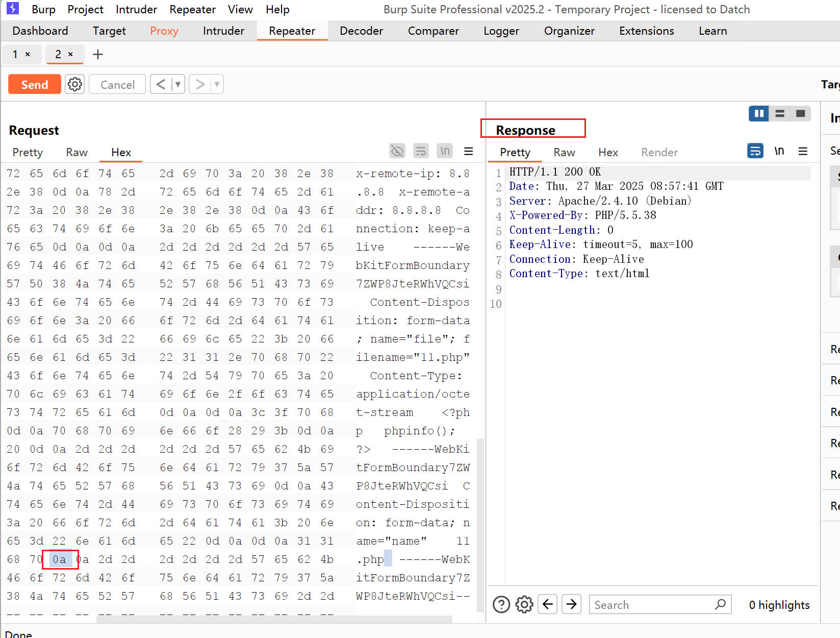Open the Burp menu
The image size is (840, 638).
click(43, 9)
